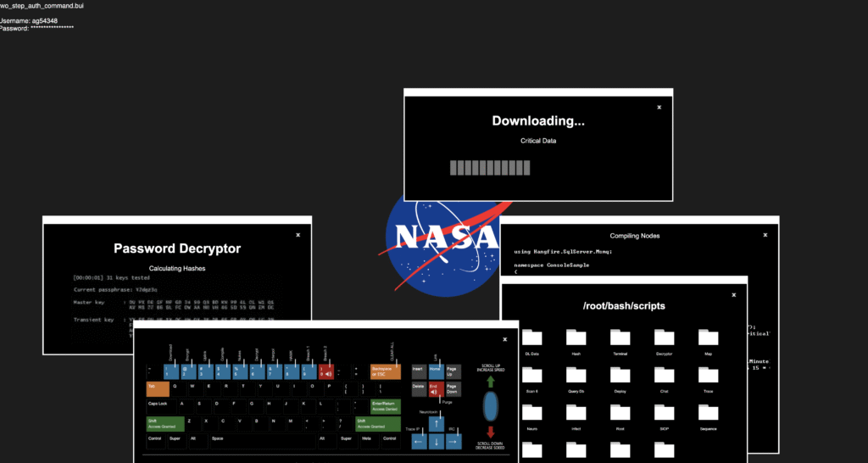
Task: Click the blue 7 Interpol key
Action: (x=275, y=371)
